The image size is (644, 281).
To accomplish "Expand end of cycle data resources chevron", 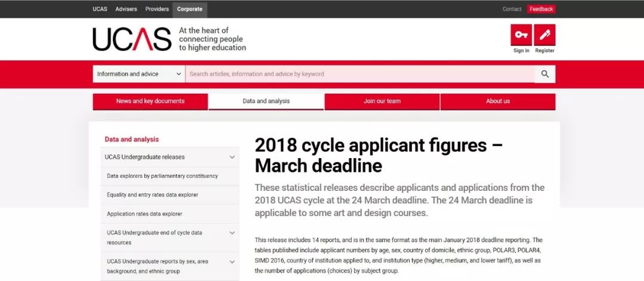I will point(232,233).
